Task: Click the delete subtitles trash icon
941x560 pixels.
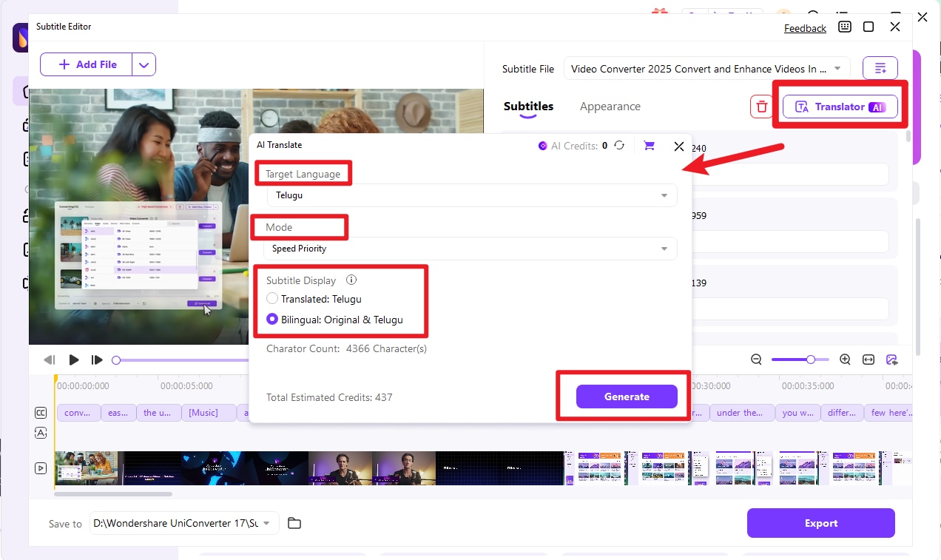Action: [761, 106]
